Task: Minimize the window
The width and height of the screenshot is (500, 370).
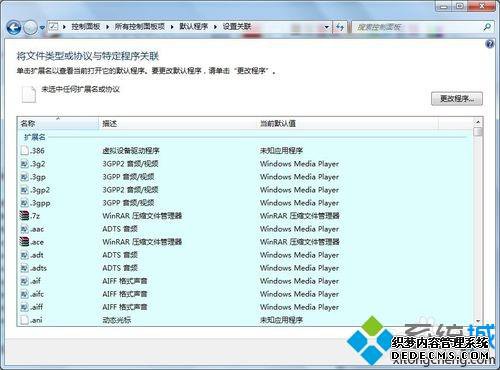Action: (444, 6)
